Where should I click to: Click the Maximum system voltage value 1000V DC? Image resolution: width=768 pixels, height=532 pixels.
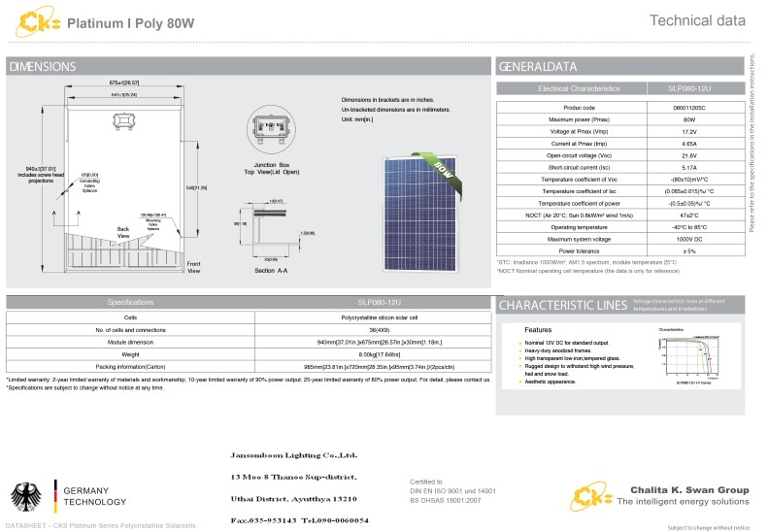pos(689,240)
